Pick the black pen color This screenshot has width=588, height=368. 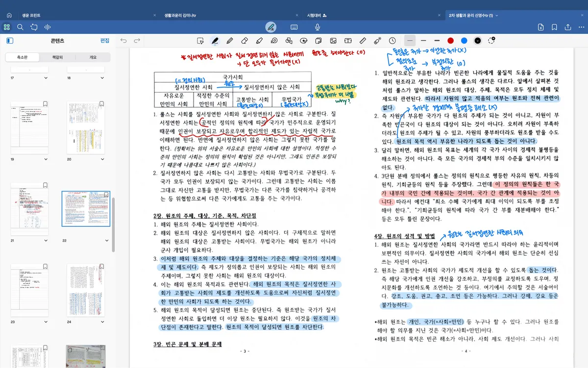coord(478,40)
